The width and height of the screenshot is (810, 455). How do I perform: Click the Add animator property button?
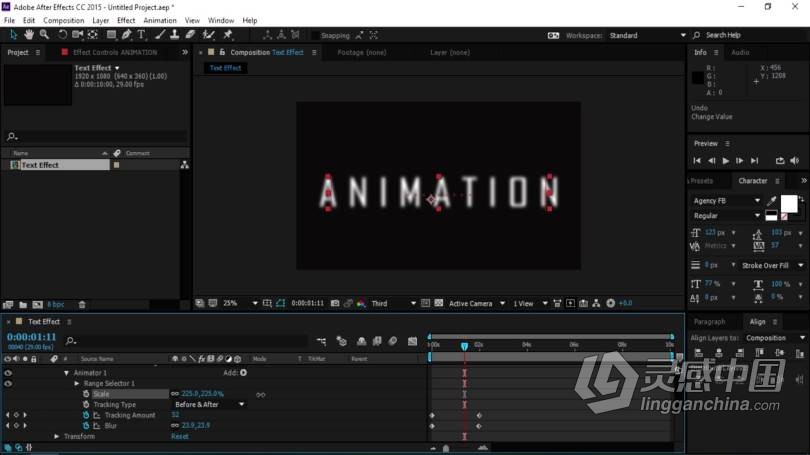pyautogui.click(x=243, y=372)
